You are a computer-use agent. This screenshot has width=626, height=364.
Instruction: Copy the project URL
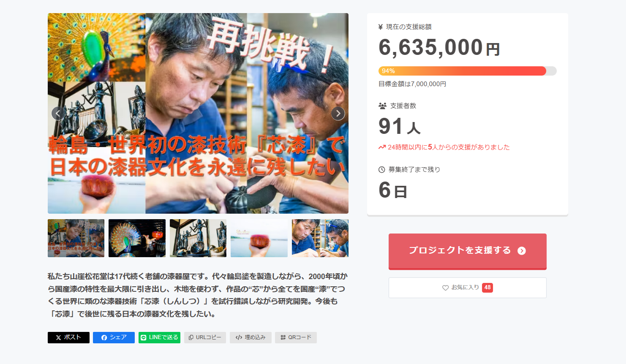(x=205, y=337)
